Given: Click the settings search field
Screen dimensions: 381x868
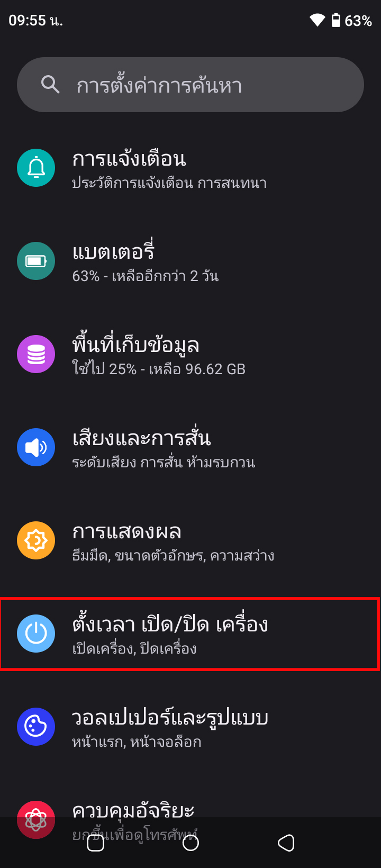Looking at the screenshot, I should pyautogui.click(x=190, y=85).
